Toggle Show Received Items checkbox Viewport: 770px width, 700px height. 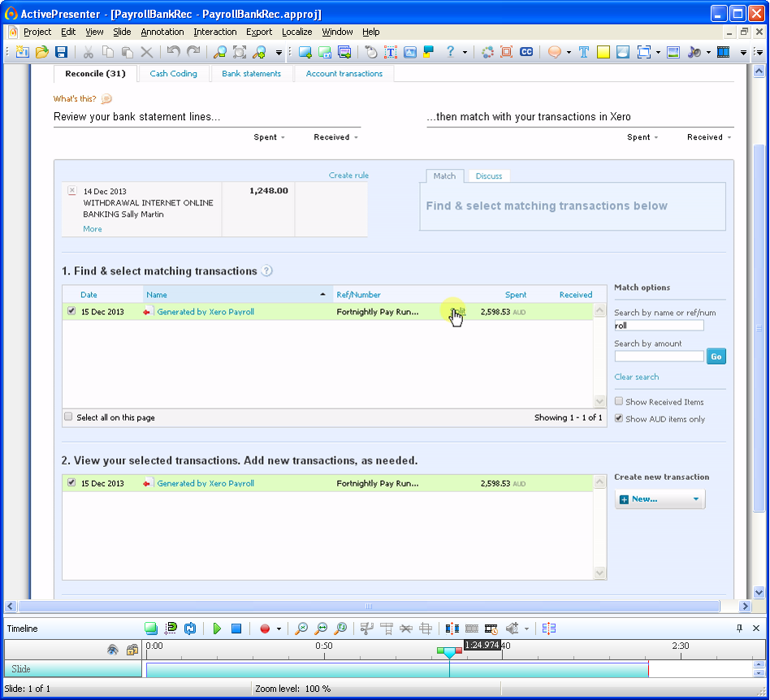[619, 402]
